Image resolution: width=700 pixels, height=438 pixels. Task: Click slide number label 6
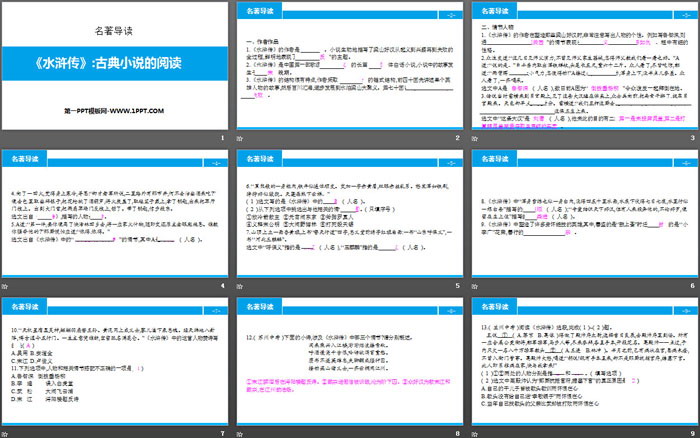point(692,286)
